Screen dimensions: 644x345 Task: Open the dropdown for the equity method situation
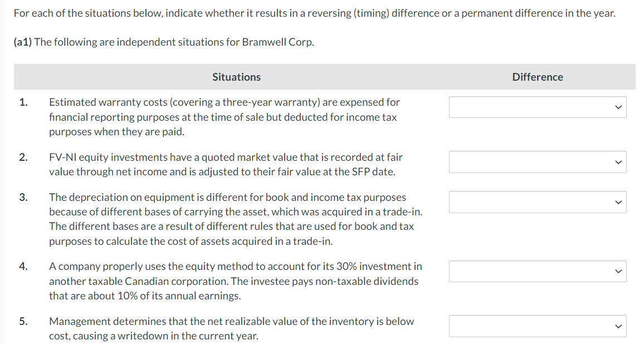tap(537, 271)
